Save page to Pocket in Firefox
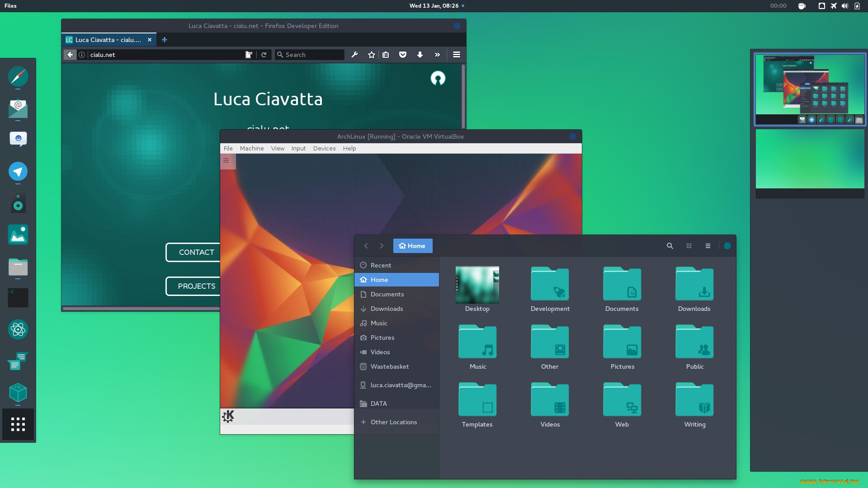 click(403, 55)
